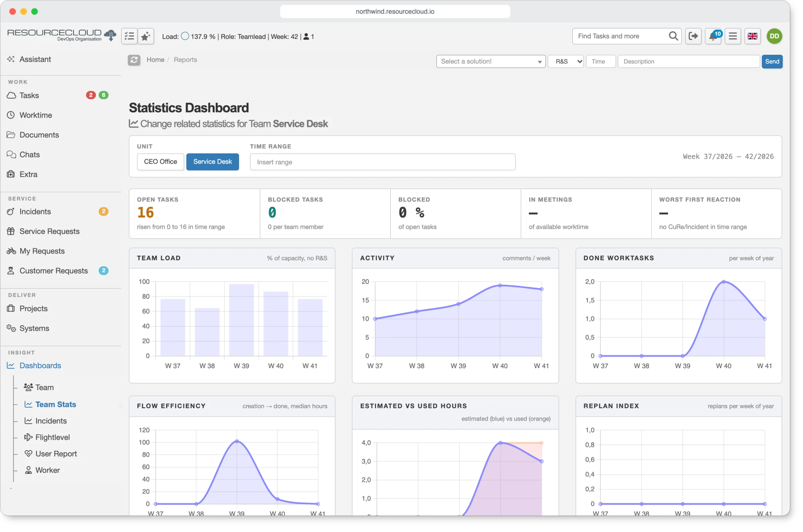Open notifications bell with 10 badge

(713, 36)
